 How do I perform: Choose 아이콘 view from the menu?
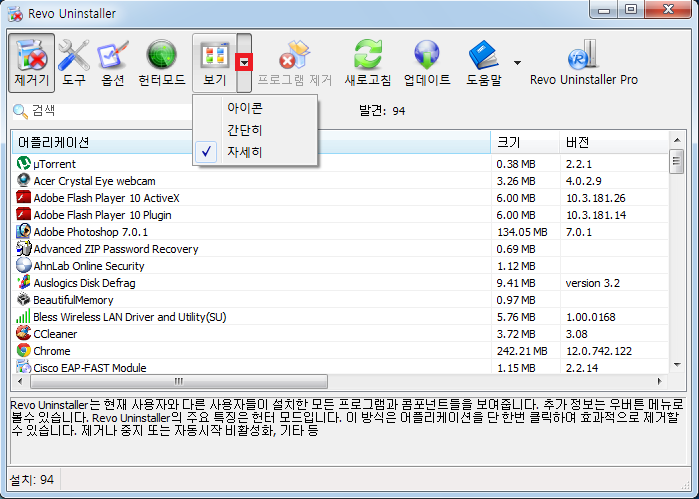click(245, 107)
